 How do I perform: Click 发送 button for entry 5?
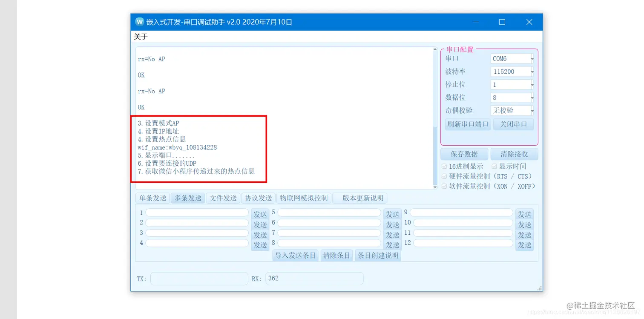(x=392, y=214)
